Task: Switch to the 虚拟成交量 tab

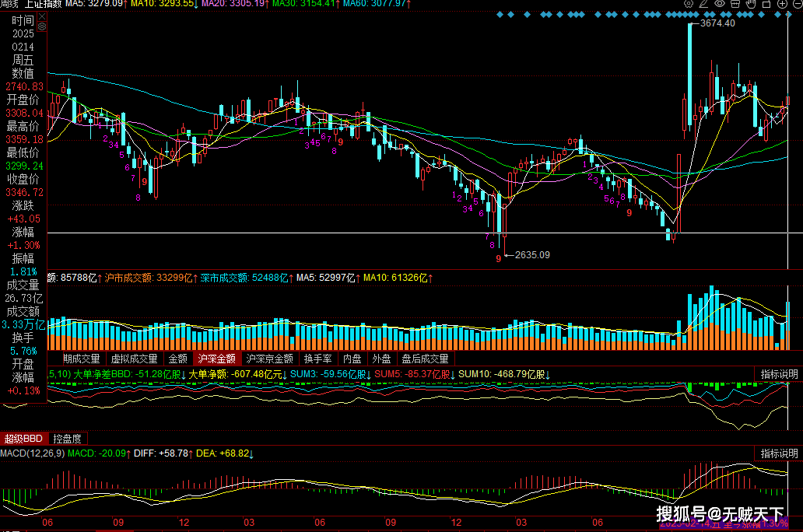Action: pyautogui.click(x=134, y=359)
